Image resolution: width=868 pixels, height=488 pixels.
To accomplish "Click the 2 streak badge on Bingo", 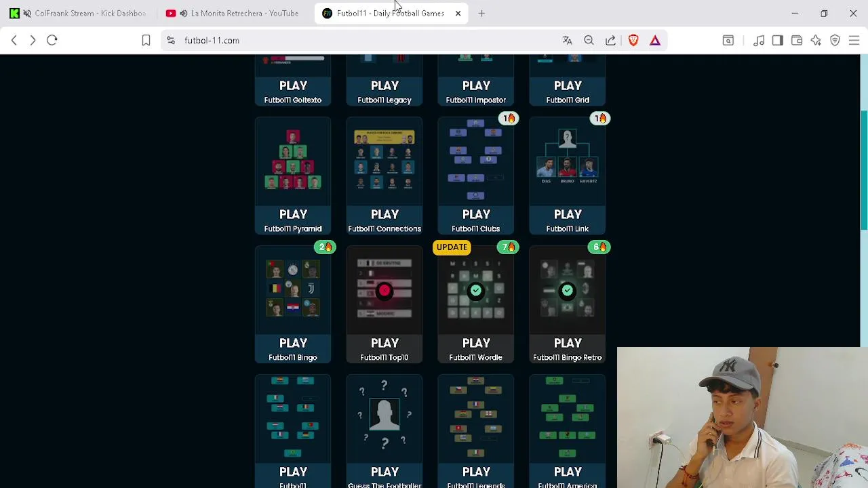I will pos(325,247).
